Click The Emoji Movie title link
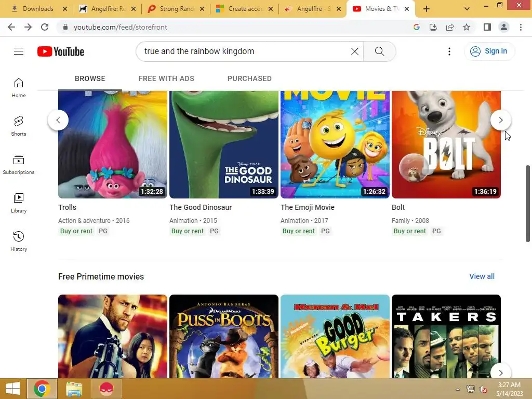This screenshot has height=399, width=532. (308, 207)
